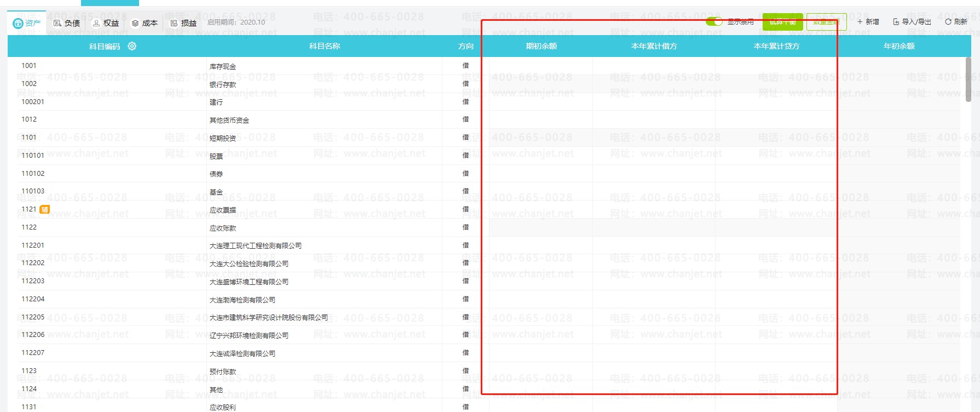Image resolution: width=980 pixels, height=412 pixels.
Task: Select 大连诚泽检测有限公司 row
Action: pyautogui.click(x=243, y=353)
